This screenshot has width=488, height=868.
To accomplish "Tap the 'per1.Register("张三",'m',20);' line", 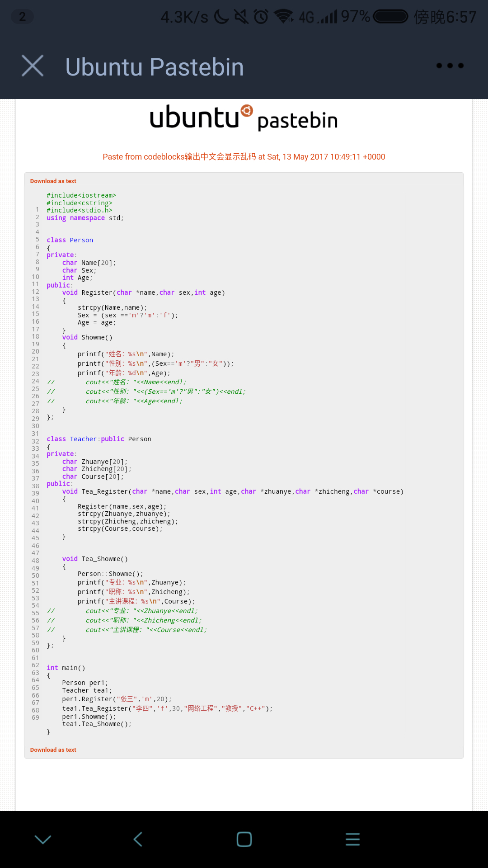I will pyautogui.click(x=117, y=699).
